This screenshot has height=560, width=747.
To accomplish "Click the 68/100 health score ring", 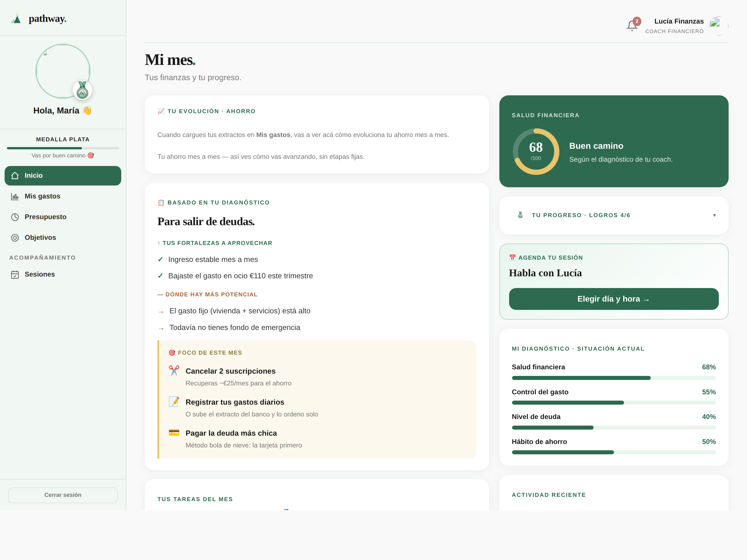I will pyautogui.click(x=536, y=152).
